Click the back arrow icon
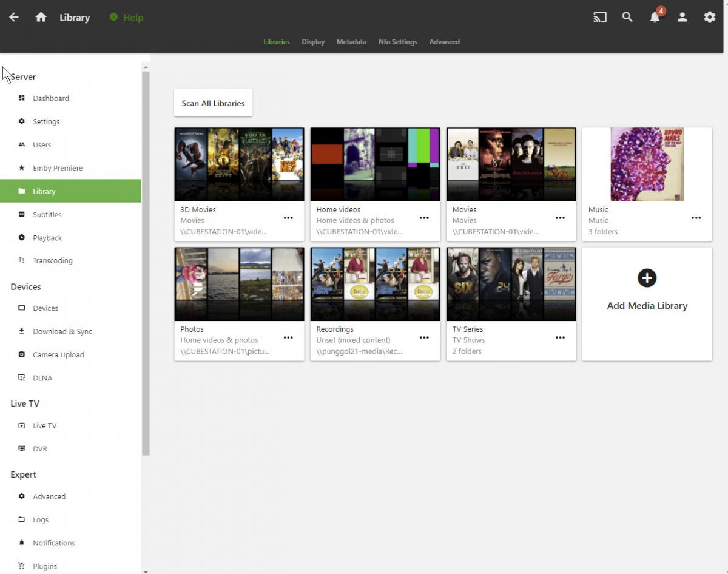Viewport: 728px width, 574px height. [14, 18]
